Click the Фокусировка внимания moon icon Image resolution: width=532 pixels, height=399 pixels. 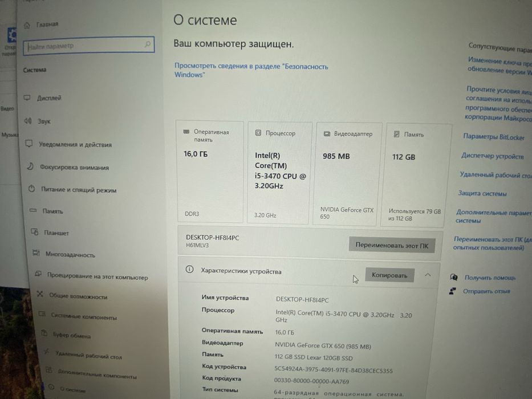[30, 166]
